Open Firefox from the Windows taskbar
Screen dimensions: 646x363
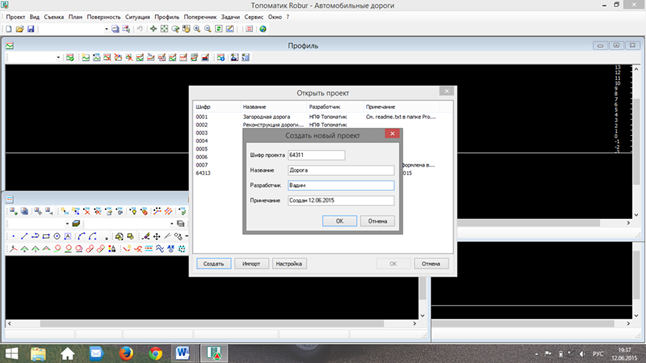(x=126, y=354)
